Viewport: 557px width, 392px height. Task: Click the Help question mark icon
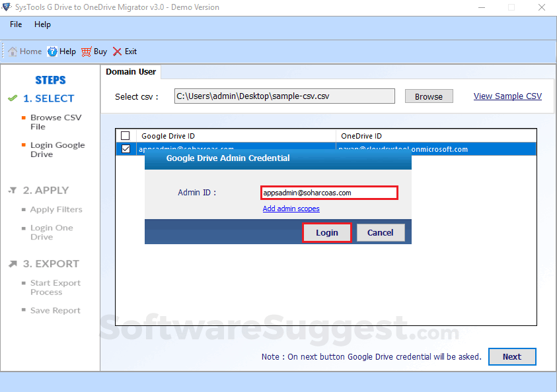click(52, 51)
